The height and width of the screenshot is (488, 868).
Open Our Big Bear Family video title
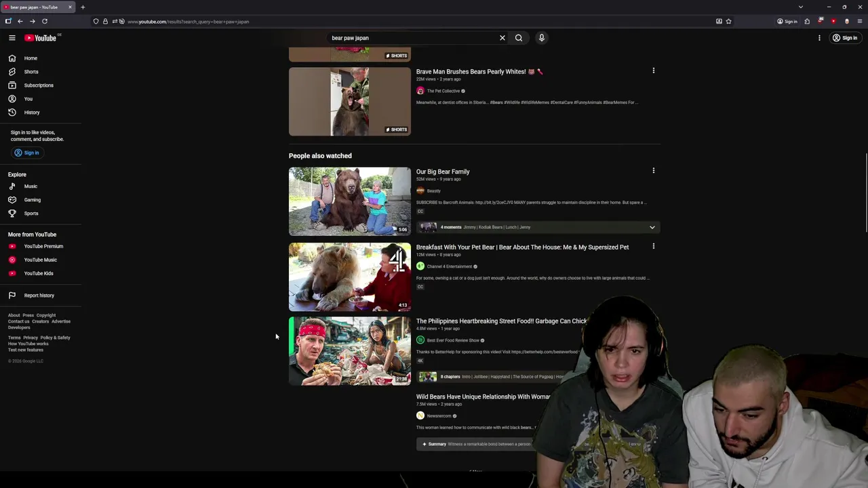click(443, 171)
